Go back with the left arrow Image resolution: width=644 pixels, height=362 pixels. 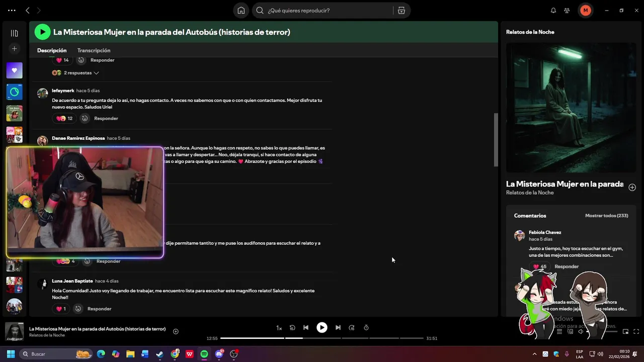point(28,10)
